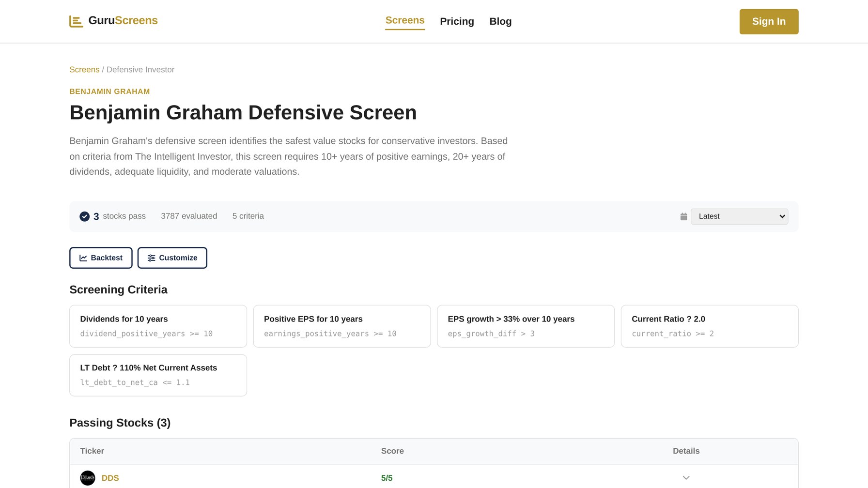Expand details chevron for DDS row

[686, 478]
